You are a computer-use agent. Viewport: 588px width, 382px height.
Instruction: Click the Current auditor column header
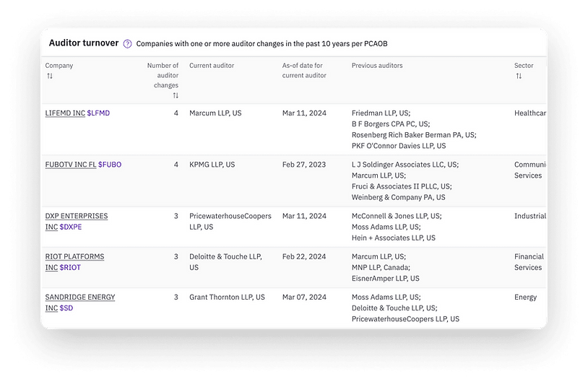pos(212,66)
